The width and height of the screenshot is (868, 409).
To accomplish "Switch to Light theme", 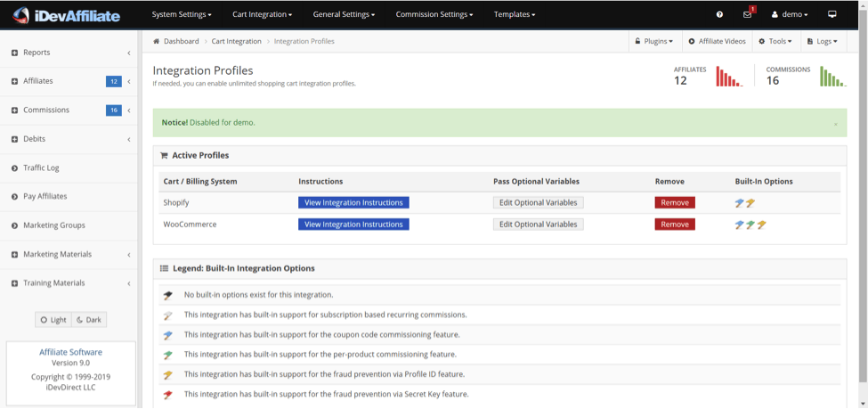I will pos(53,320).
